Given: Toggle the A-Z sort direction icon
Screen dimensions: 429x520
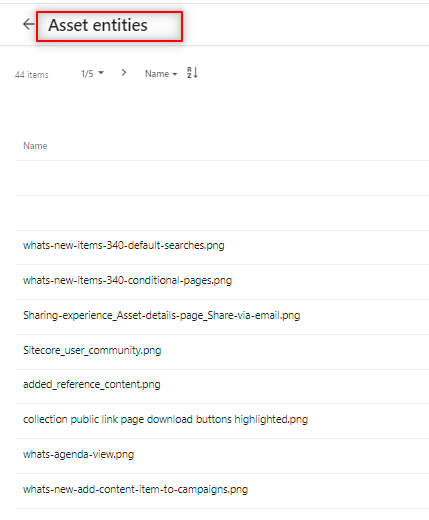Looking at the screenshot, I should [x=192, y=73].
